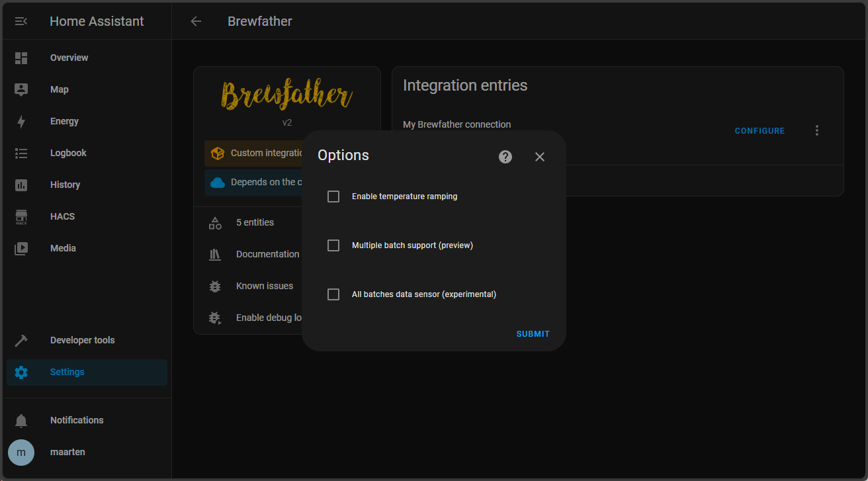
Task: Submit the Options dialog
Action: pyautogui.click(x=533, y=334)
